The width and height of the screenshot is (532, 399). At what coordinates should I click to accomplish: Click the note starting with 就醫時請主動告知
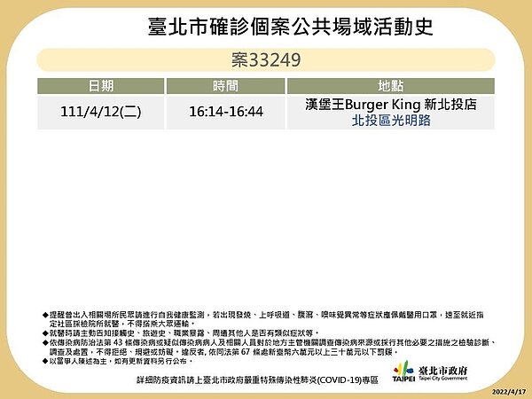(x=181, y=333)
